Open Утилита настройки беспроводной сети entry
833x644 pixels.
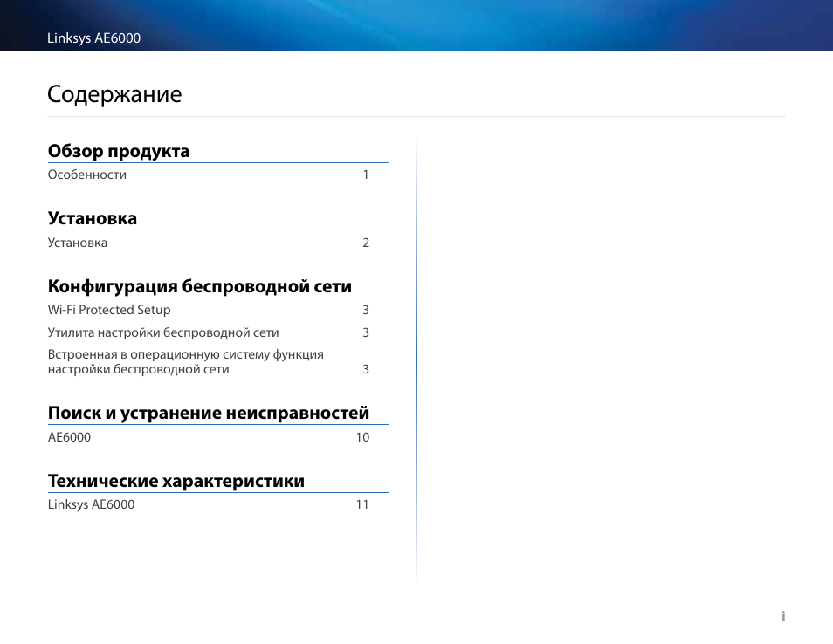(163, 332)
